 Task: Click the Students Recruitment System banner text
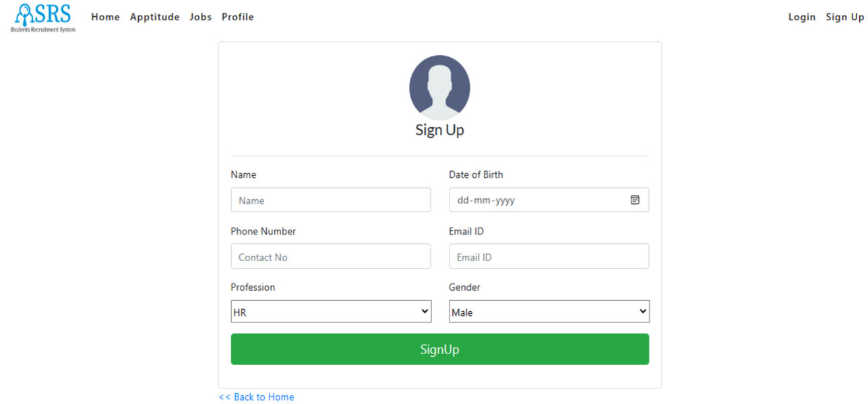42,29
